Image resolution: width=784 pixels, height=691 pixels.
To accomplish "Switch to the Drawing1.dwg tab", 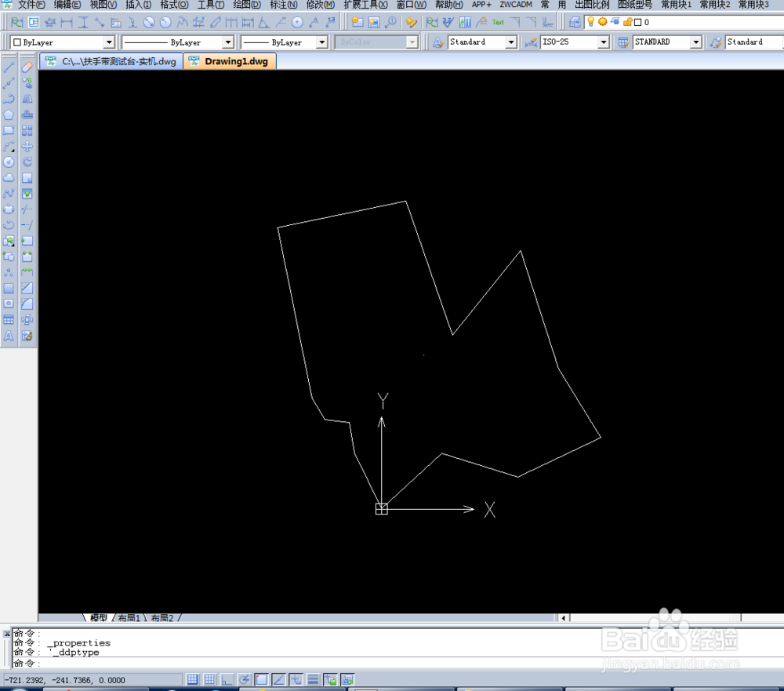I will tap(230, 61).
